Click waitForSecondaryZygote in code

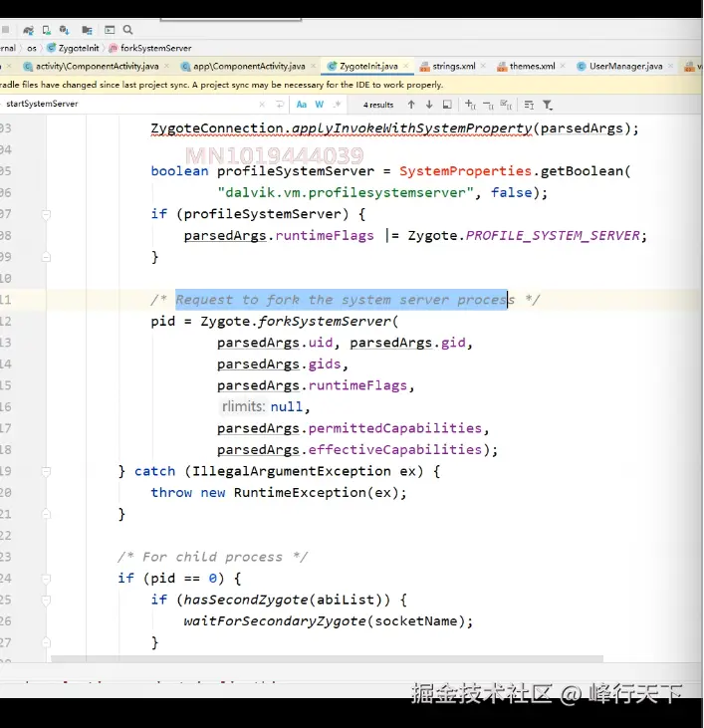click(x=275, y=621)
